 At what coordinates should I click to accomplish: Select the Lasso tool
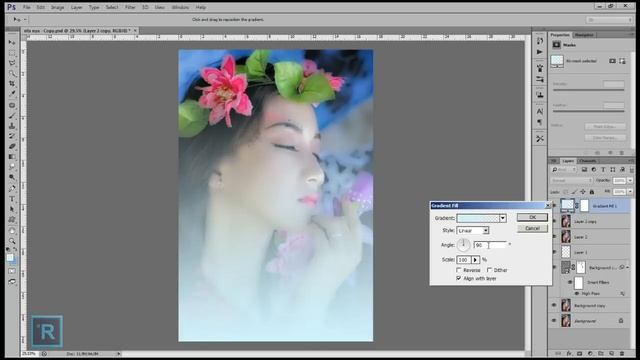pyautogui.click(x=12, y=63)
